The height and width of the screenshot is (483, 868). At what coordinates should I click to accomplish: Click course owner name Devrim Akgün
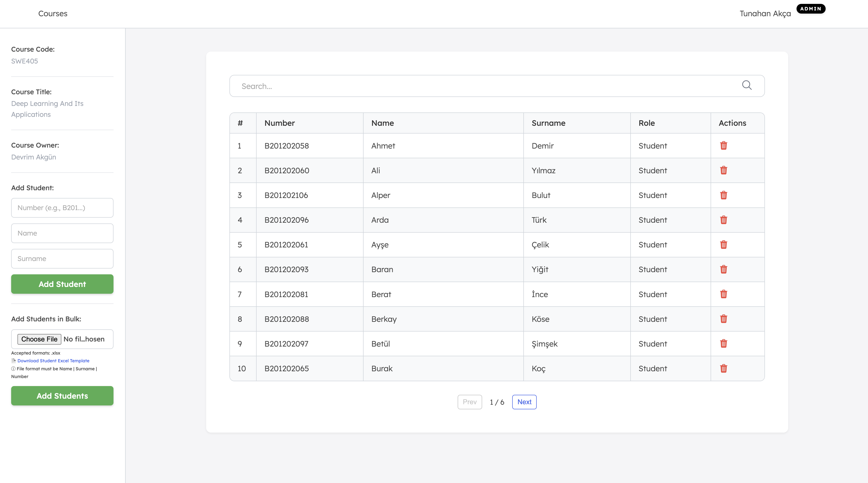coord(33,157)
